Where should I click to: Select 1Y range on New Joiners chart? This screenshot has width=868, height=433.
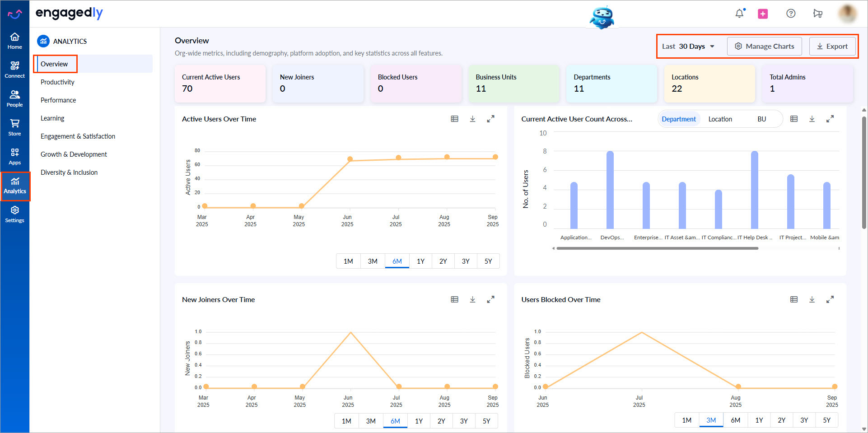[x=419, y=421]
